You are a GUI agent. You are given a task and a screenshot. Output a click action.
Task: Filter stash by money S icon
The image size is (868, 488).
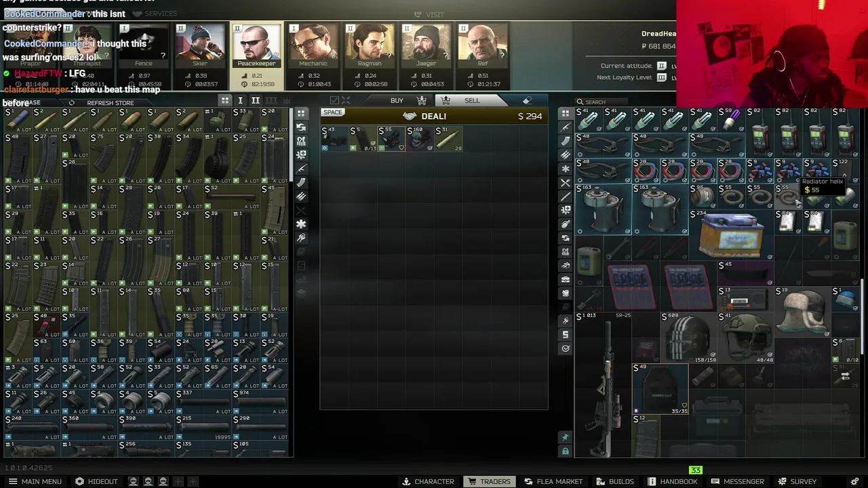tap(566, 334)
